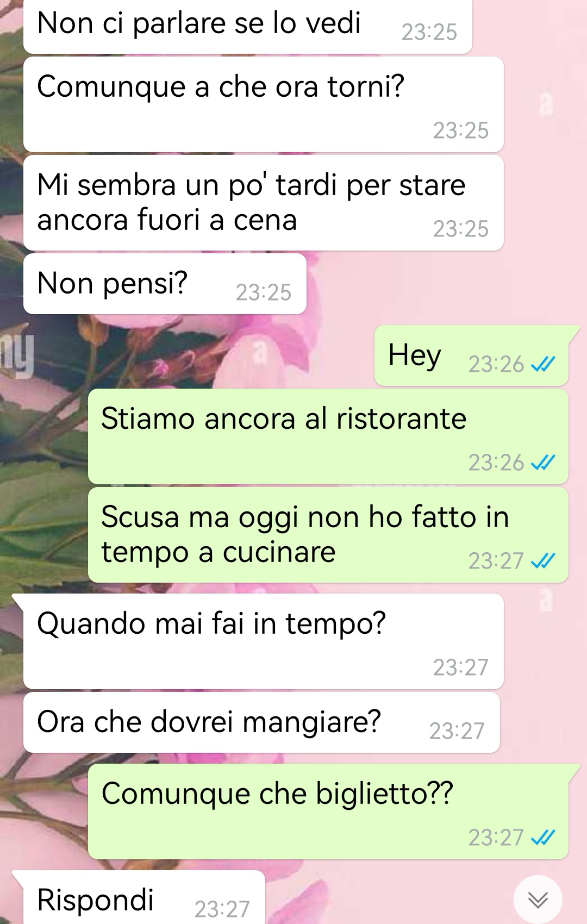The image size is (587, 924).
Task: Select the 'Ora che dovrei mangiare?' bubble
Action: pos(261,722)
